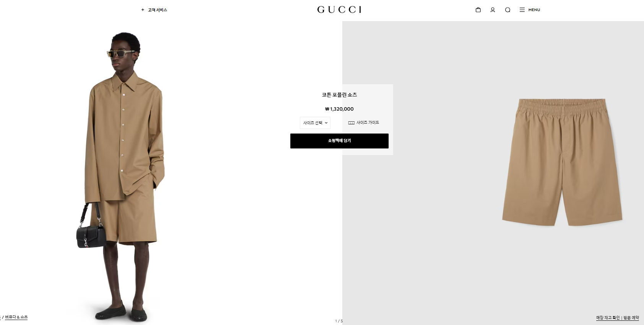The height and width of the screenshot is (325, 644).
Task: Open the hamburger MENU icon
Action: tap(522, 10)
